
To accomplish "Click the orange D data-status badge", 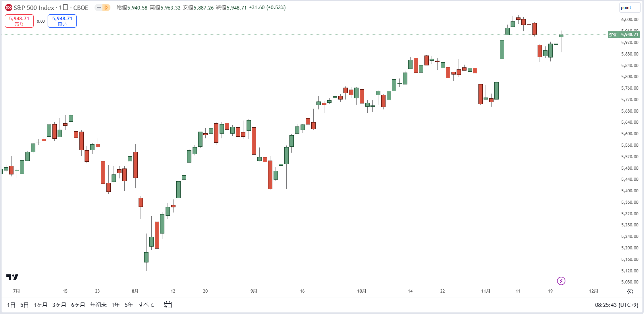I will tap(106, 8).
